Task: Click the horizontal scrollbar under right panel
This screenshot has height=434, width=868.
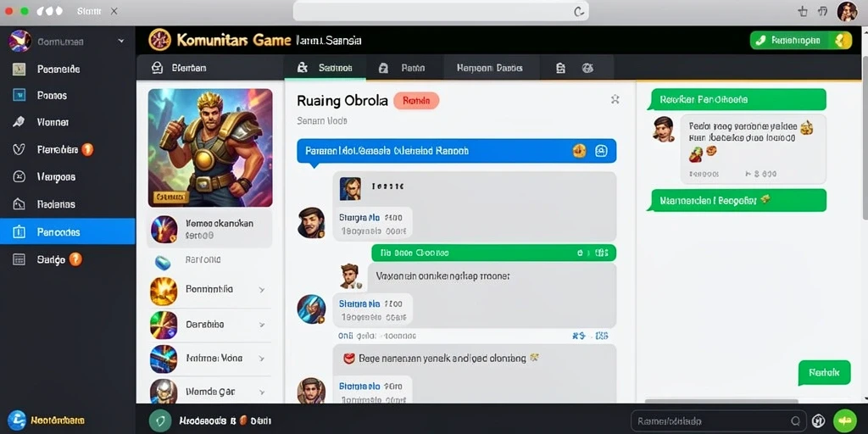Action: point(722,401)
